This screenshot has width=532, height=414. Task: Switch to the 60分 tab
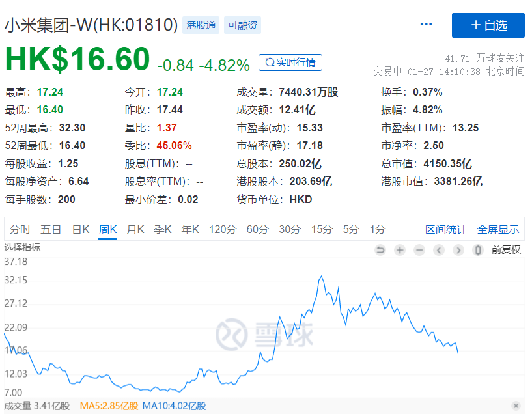(257, 230)
